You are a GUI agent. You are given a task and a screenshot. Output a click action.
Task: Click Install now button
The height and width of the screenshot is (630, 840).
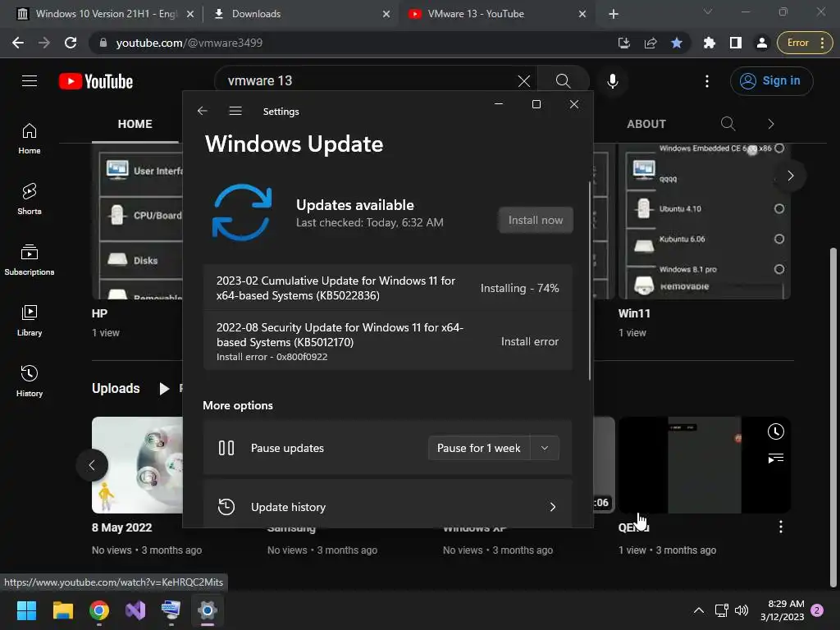pyautogui.click(x=535, y=220)
